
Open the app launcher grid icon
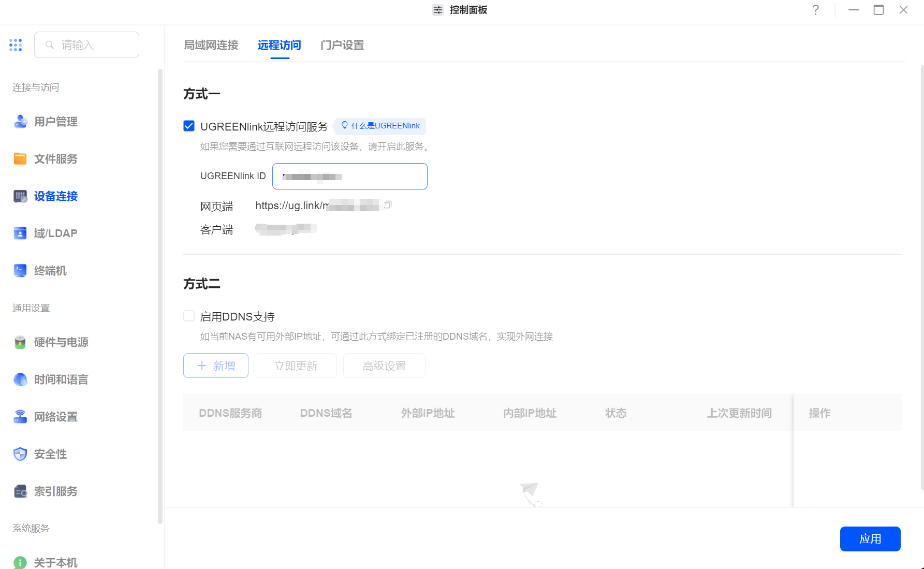(x=16, y=45)
